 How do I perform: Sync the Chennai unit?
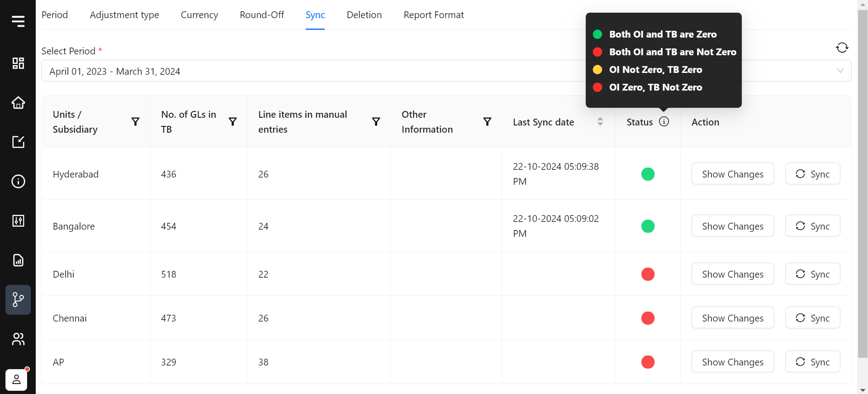click(x=812, y=318)
